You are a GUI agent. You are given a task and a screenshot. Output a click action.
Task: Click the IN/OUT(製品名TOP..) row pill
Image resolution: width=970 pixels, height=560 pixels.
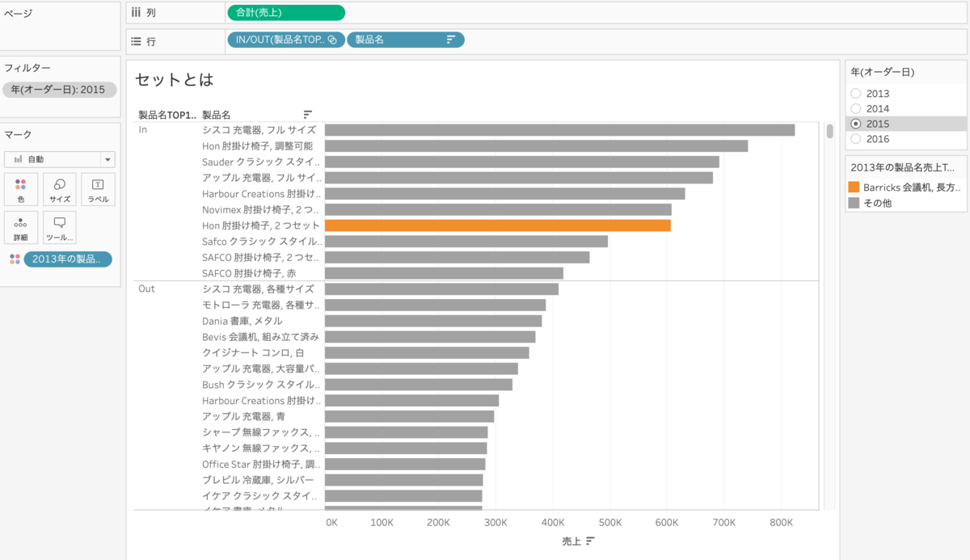click(x=286, y=40)
